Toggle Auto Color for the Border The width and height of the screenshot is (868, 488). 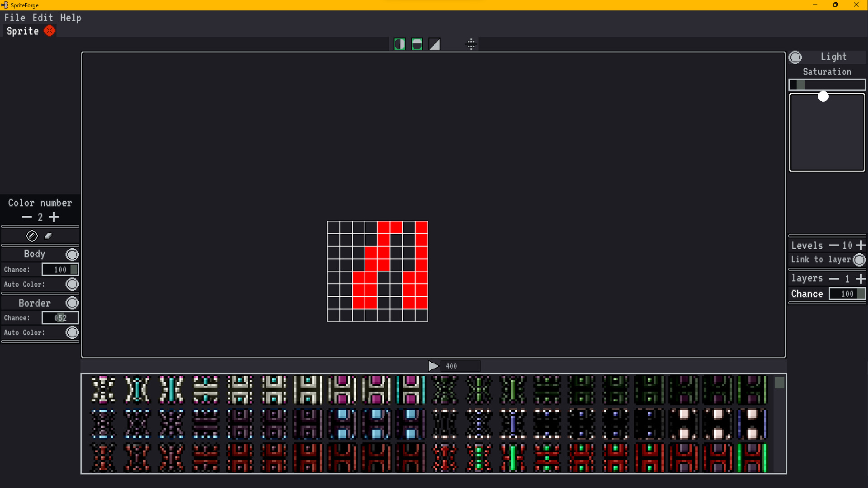coord(72,332)
